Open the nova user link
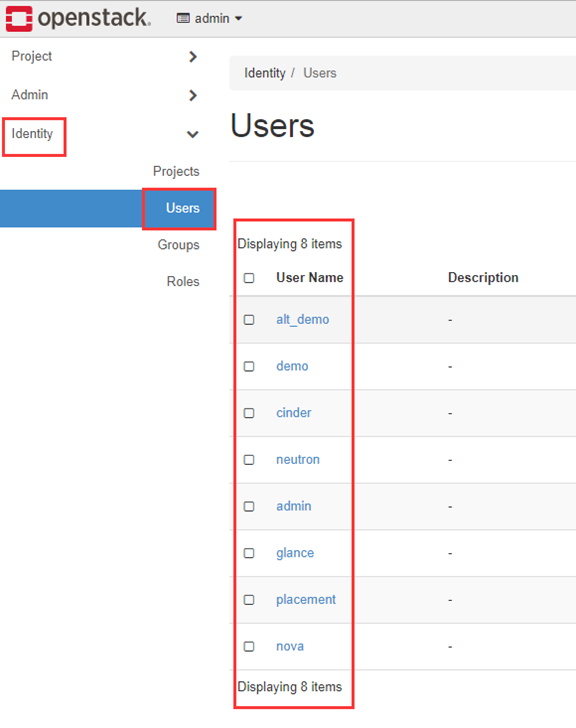Viewport: 576px width, 728px height. point(290,646)
